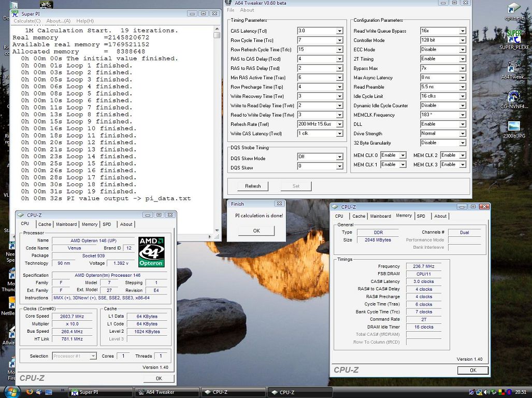Expand MEMCLK Frequency dropdown
Viewport: 532px width, 398px height.
[x=463, y=115]
